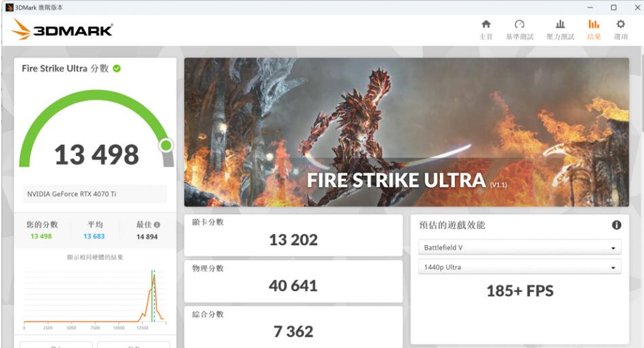644x348 pixels.
Task: Switch to the Benchmarks tab with the gauge icon
Action: [519, 30]
